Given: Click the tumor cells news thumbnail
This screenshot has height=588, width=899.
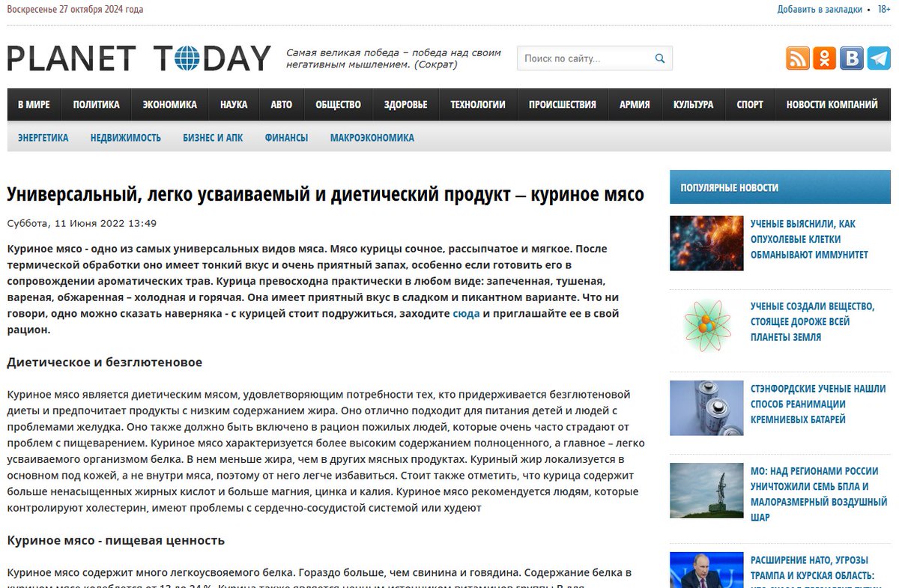Looking at the screenshot, I should (706, 243).
